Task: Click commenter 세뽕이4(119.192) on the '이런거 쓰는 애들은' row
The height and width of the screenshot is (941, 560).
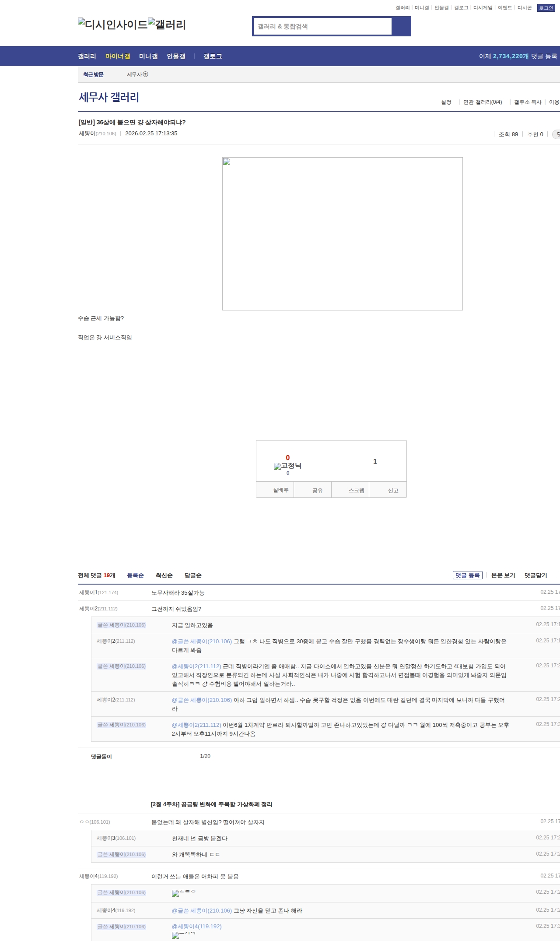Action: pyautogui.click(x=98, y=876)
